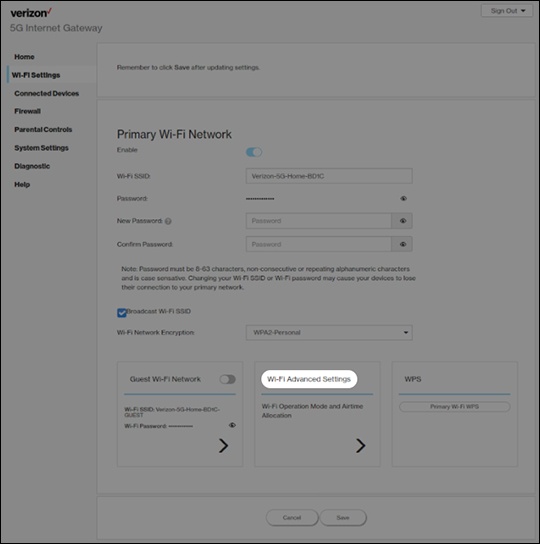
Task: Open Help page in sidebar
Action: click(x=22, y=185)
